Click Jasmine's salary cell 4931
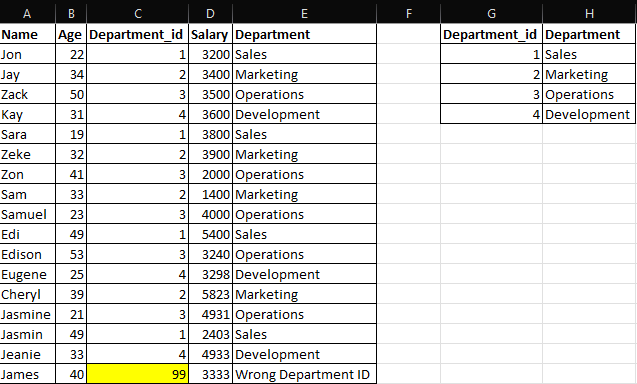The image size is (637, 384). coord(210,314)
